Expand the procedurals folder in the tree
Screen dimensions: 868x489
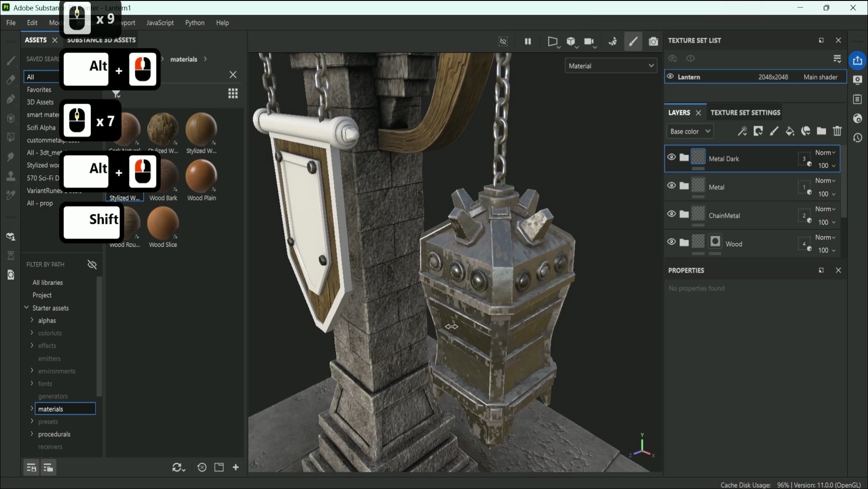pyautogui.click(x=32, y=434)
